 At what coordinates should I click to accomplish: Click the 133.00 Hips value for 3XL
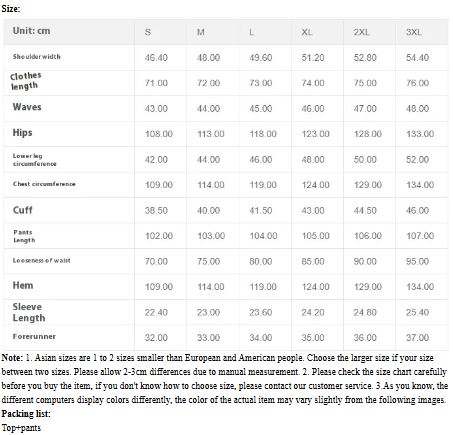click(x=420, y=134)
